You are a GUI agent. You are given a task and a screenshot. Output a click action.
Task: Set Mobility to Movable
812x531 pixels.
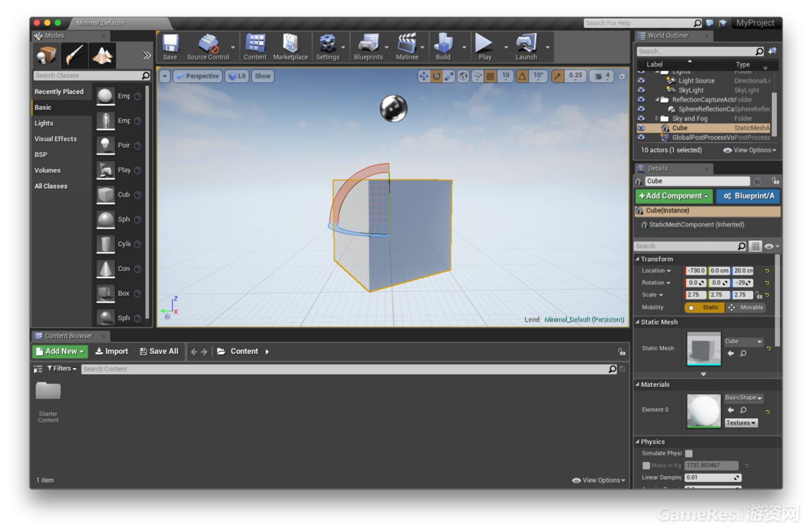click(x=746, y=308)
